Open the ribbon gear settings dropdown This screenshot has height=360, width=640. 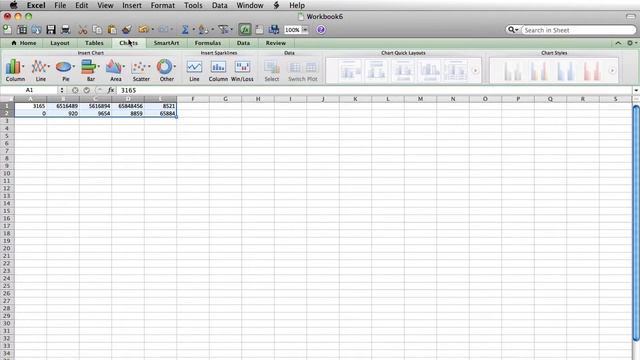(632, 43)
